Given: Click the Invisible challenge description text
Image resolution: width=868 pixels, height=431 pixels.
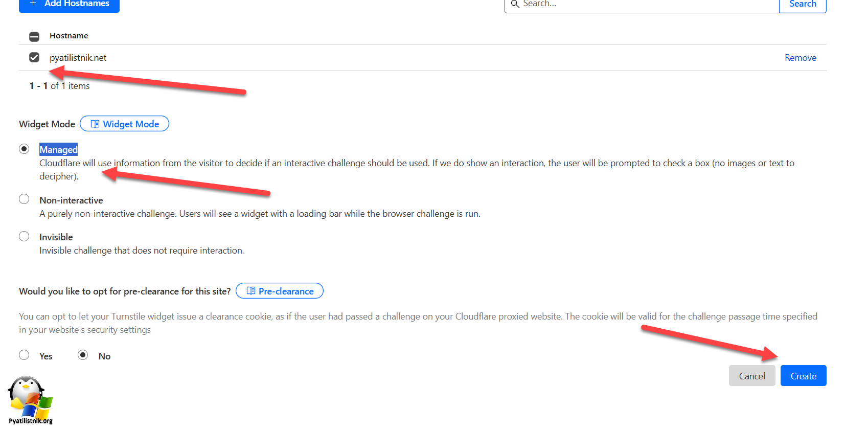Looking at the screenshot, I should pos(142,251).
